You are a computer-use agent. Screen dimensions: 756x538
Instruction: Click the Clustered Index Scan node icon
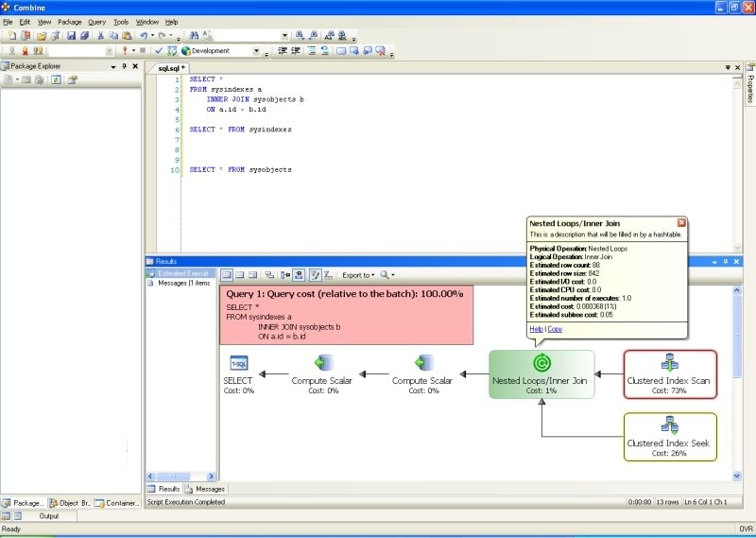coord(670,363)
